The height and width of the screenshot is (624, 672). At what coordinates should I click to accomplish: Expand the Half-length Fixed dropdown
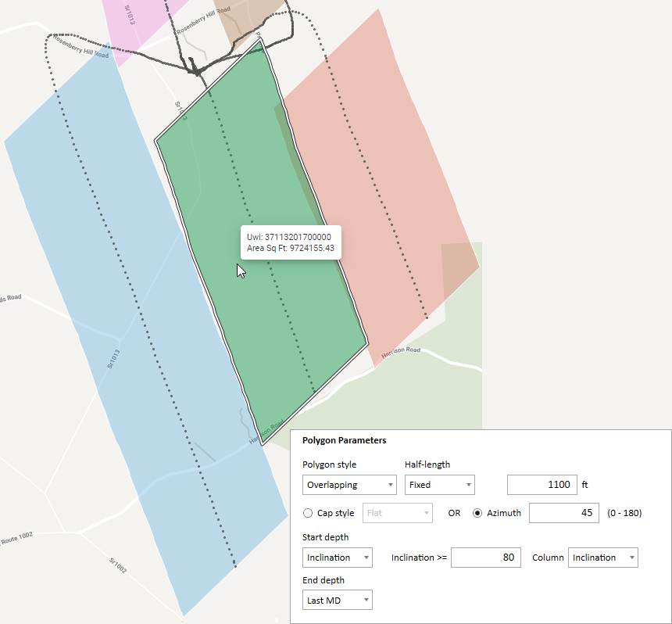click(x=439, y=485)
